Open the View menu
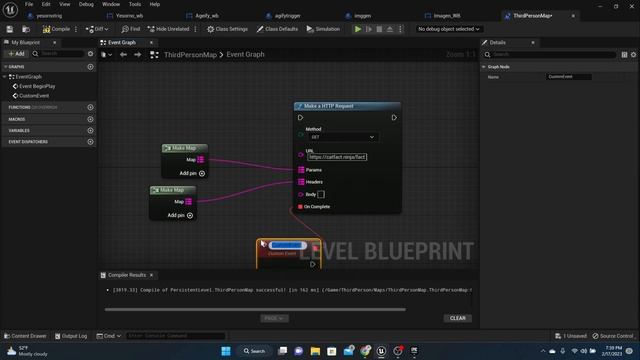Viewport: 640px width, 360px height. click(64, 4)
